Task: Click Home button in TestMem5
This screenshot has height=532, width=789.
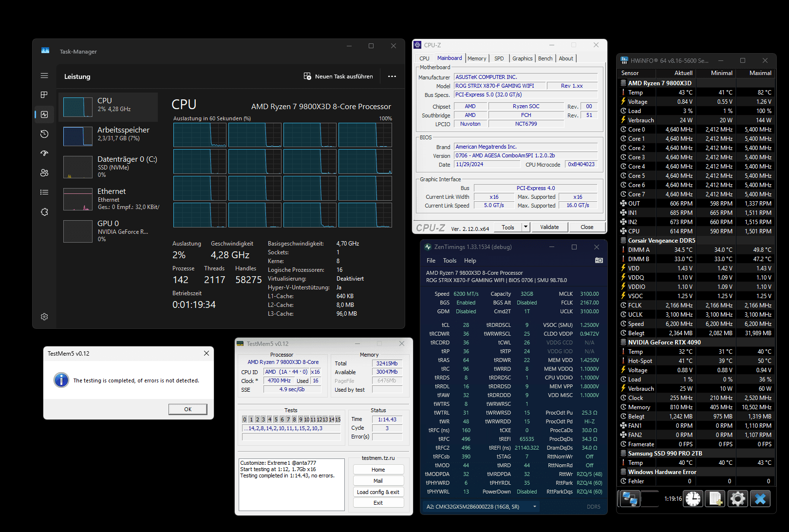Action: (x=378, y=470)
